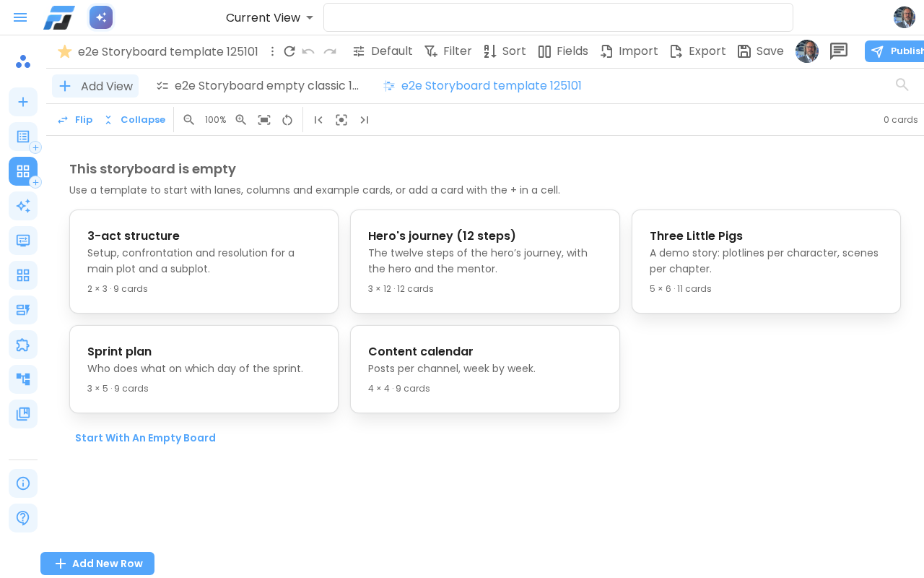This screenshot has height=578, width=924.
Task: Click Add View button
Action: point(95,86)
